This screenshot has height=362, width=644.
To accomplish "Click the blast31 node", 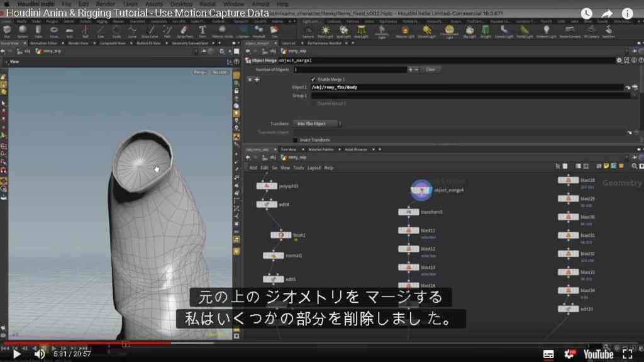I will [569, 235].
